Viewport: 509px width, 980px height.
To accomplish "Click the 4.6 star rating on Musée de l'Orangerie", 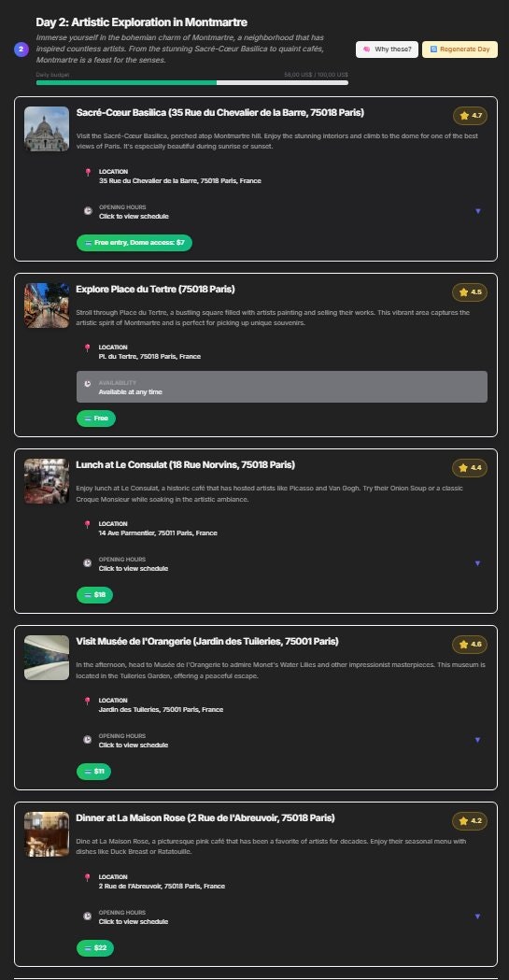I will coord(470,645).
